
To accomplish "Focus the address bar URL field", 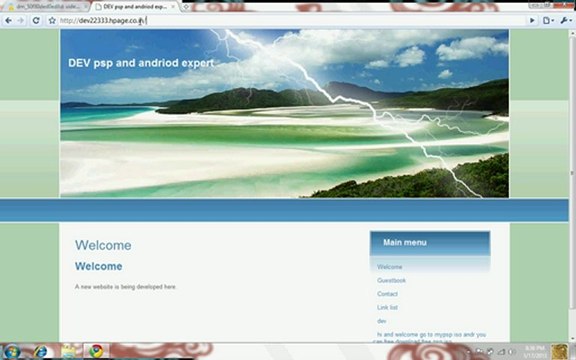I will [292, 21].
